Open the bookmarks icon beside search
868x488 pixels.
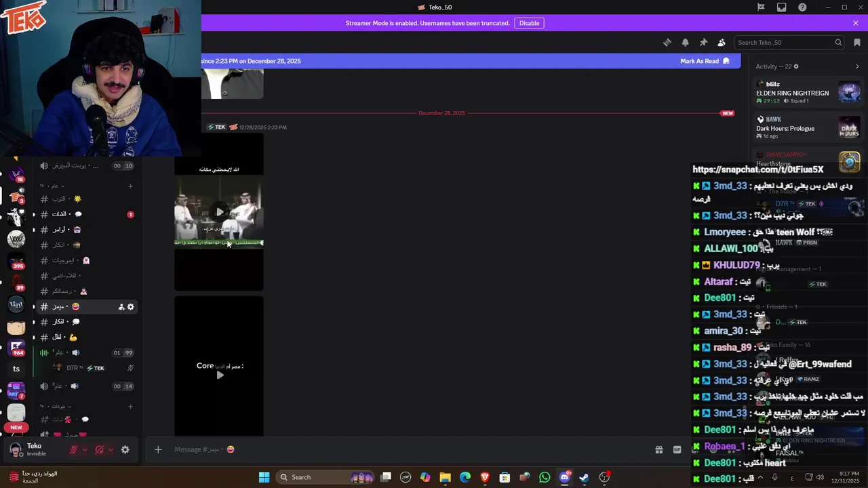pyautogui.click(x=857, y=42)
